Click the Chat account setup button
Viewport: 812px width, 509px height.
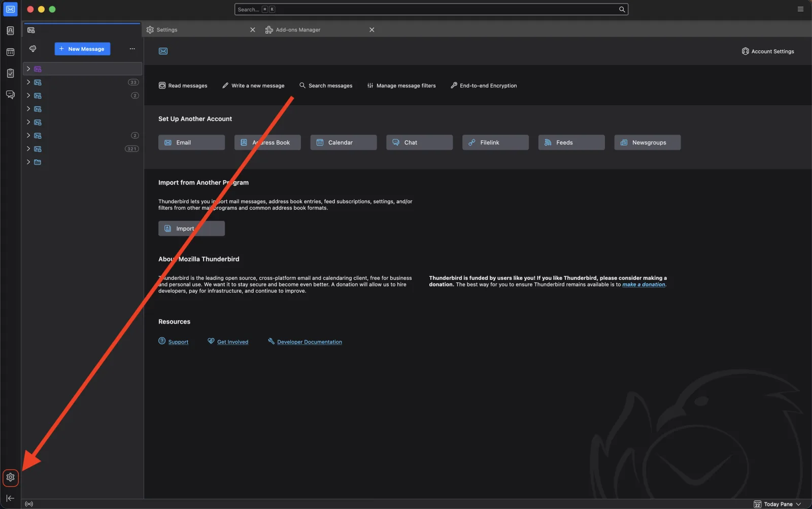coord(419,142)
